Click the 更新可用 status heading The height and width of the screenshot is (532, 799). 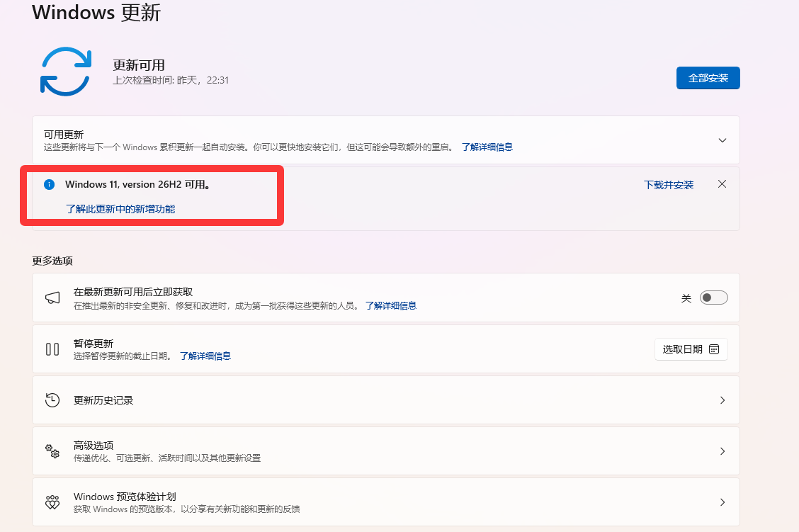pyautogui.click(x=139, y=65)
